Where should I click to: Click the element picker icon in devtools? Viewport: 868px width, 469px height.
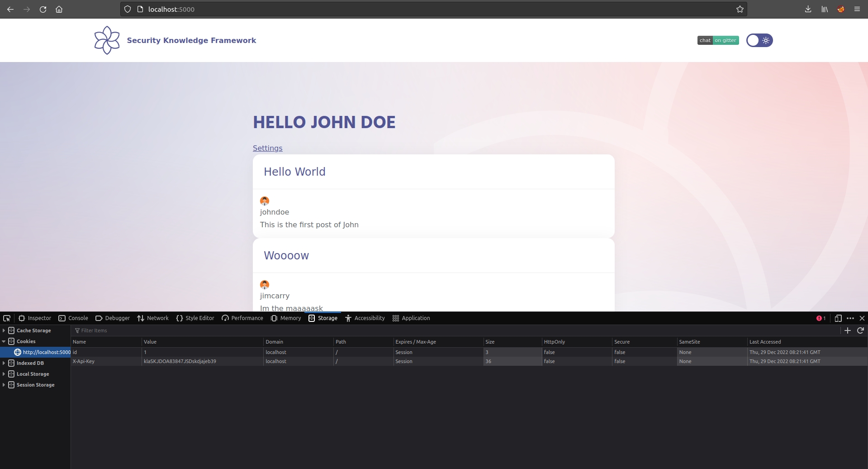pyautogui.click(x=7, y=318)
